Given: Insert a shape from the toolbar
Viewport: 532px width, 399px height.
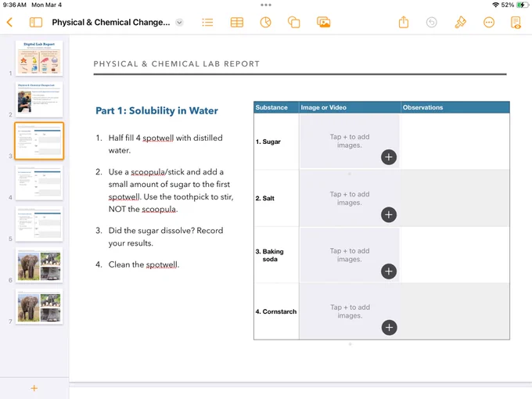Looking at the screenshot, I should pos(294,23).
